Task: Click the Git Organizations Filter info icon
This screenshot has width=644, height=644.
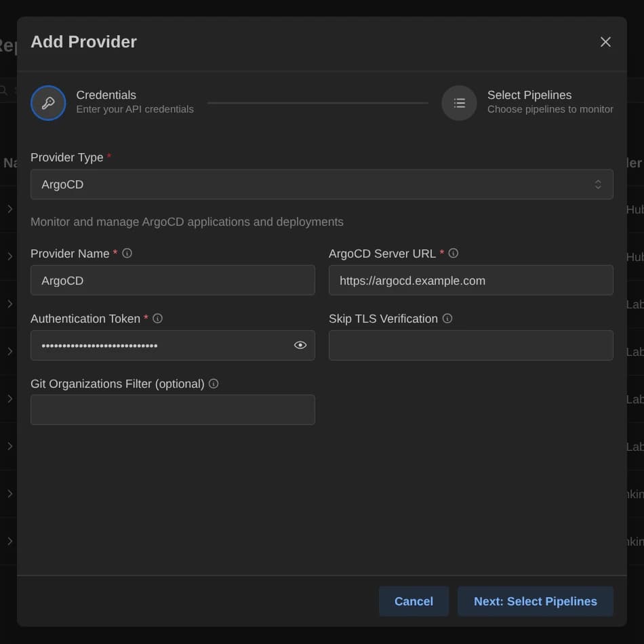Action: 213,383
